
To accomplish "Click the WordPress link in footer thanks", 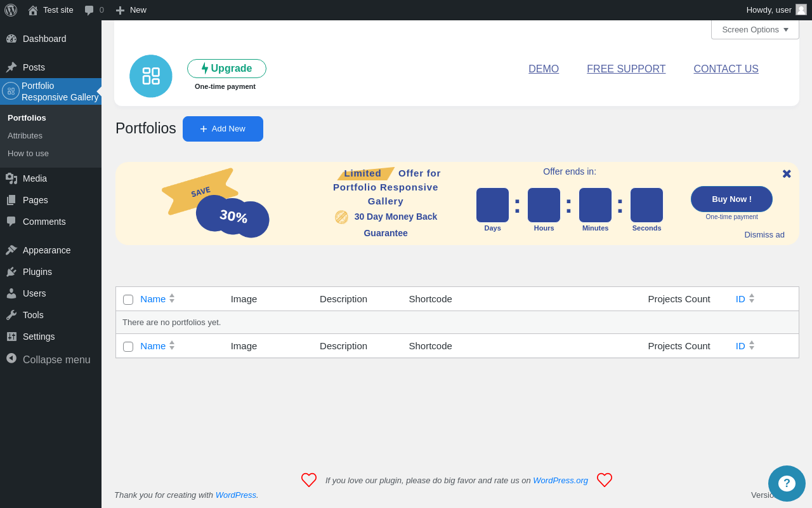I will pos(235,495).
